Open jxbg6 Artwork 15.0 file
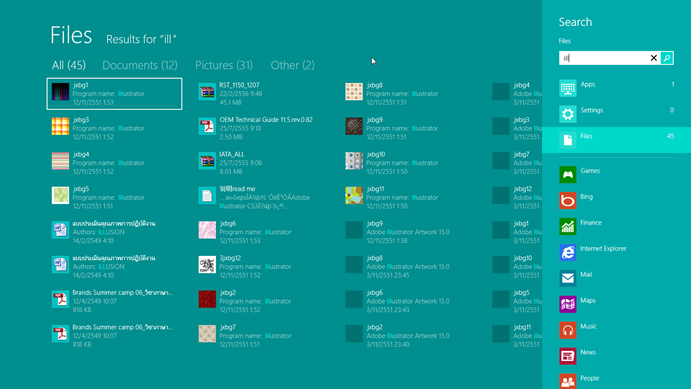The width and height of the screenshot is (691, 389). (x=398, y=301)
